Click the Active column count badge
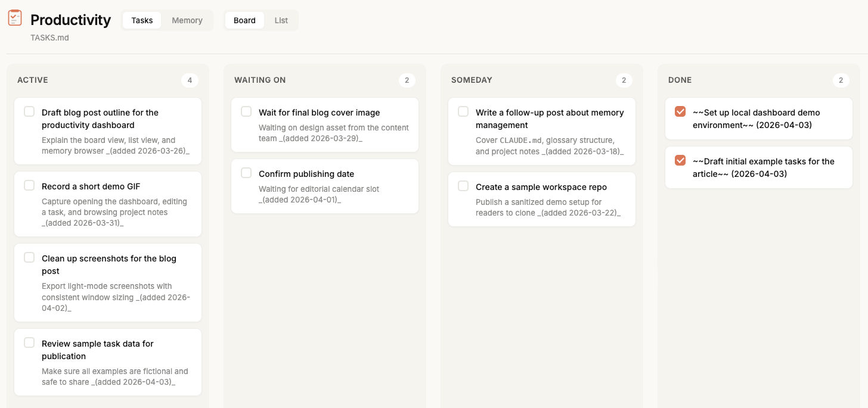Viewport: 868px width, 408px height. pos(190,80)
